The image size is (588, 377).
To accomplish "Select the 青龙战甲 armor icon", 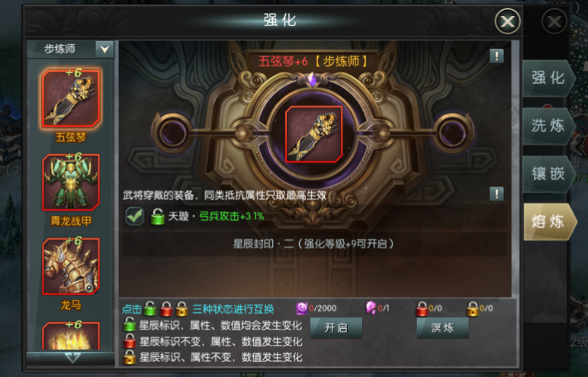I will [x=71, y=182].
